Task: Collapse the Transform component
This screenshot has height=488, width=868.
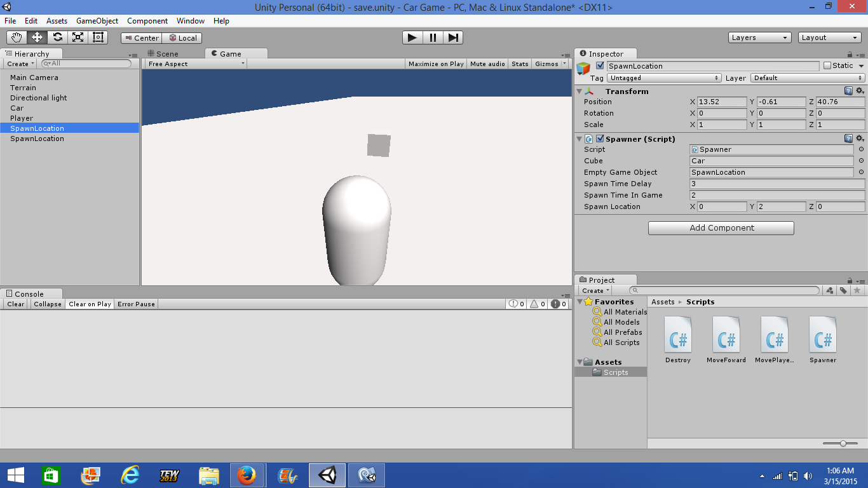Action: click(579, 91)
